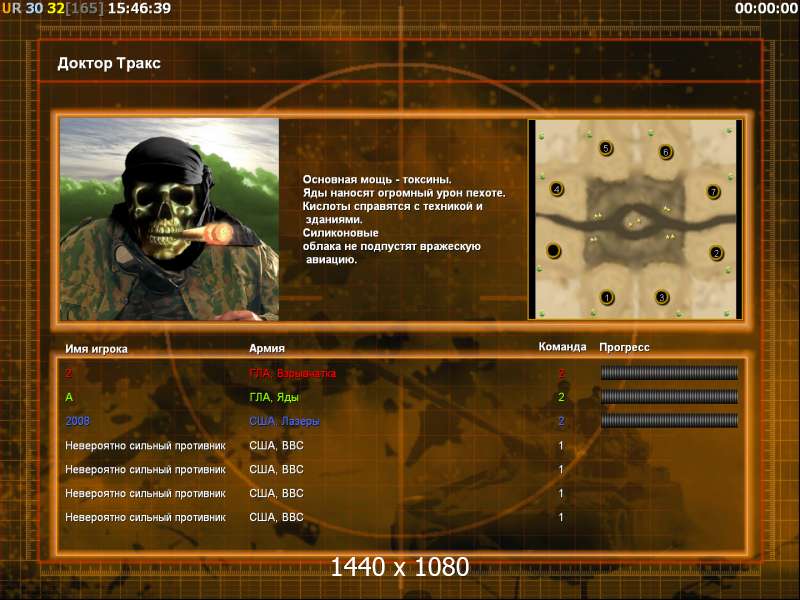Click the army label "США, Лазеры"
Screen dimensions: 800x600
coord(284,421)
